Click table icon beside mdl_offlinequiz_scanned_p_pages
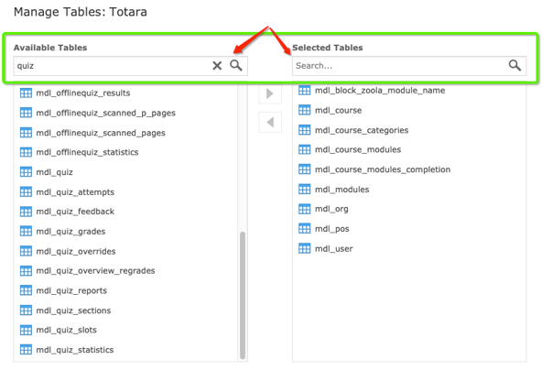This screenshot has width=552, height=392. pyautogui.click(x=26, y=113)
